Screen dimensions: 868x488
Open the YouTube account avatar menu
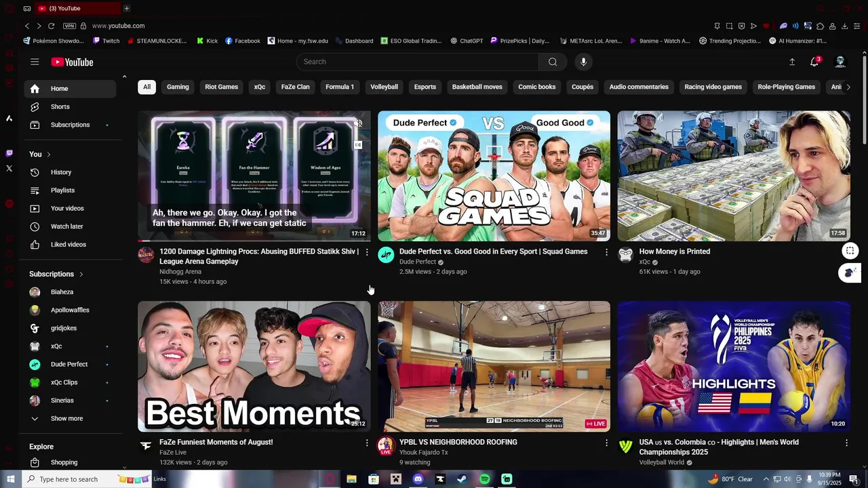pos(840,62)
